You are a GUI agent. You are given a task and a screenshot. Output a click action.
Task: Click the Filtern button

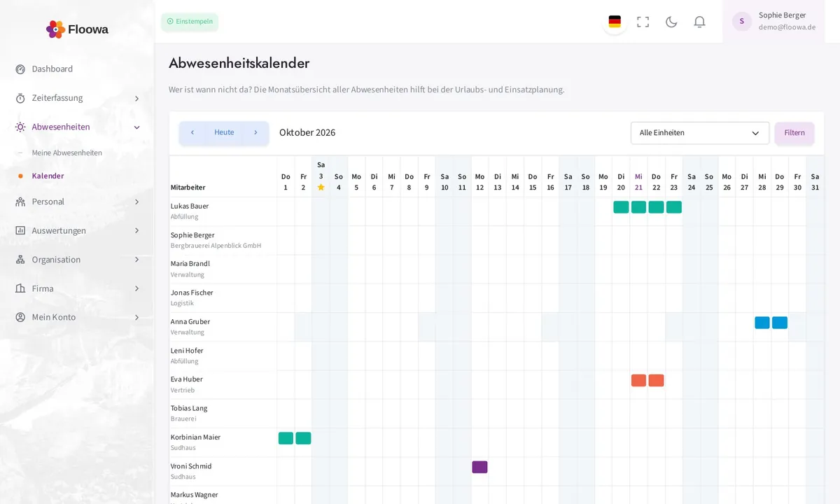794,133
